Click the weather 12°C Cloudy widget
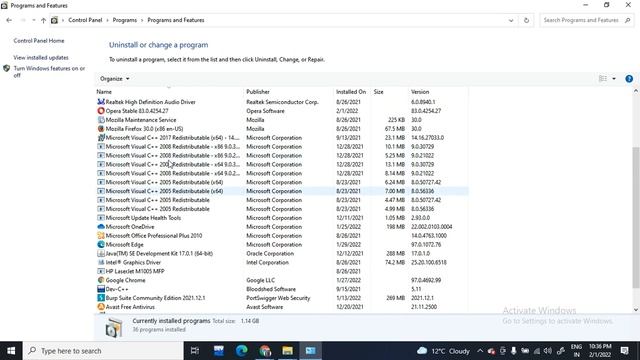 click(443, 351)
